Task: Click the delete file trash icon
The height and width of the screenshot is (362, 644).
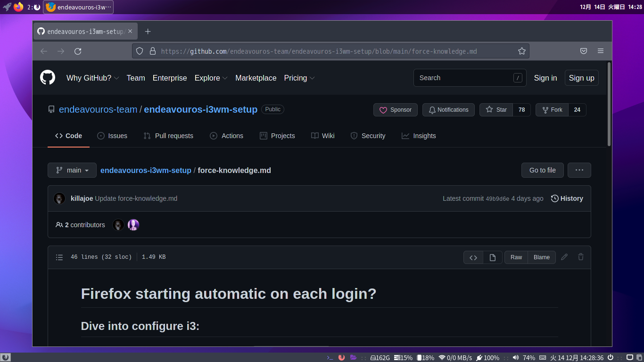Action: 581,257
